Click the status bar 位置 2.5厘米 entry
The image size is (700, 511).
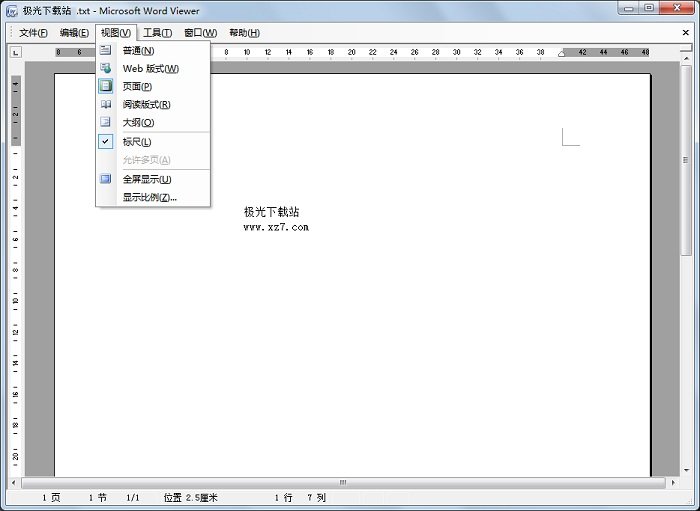pyautogui.click(x=191, y=498)
